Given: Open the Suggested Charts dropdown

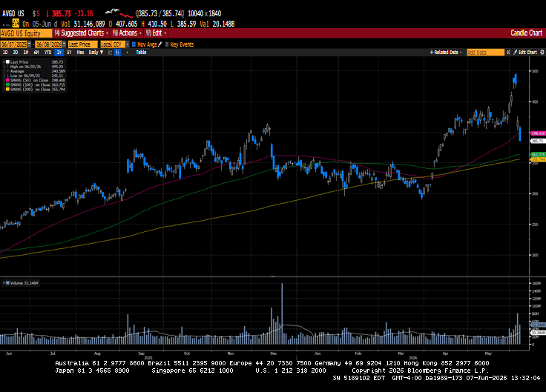Looking at the screenshot, I should 82,33.
